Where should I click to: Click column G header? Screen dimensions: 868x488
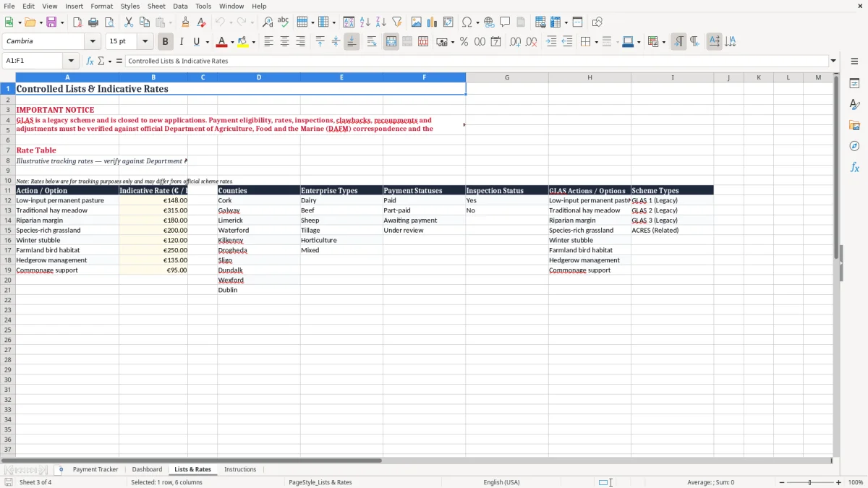[x=507, y=77]
